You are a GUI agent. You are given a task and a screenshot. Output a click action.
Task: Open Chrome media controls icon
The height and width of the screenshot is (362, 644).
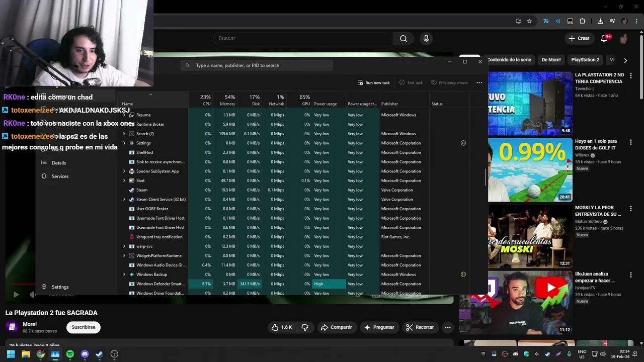[x=612, y=21]
